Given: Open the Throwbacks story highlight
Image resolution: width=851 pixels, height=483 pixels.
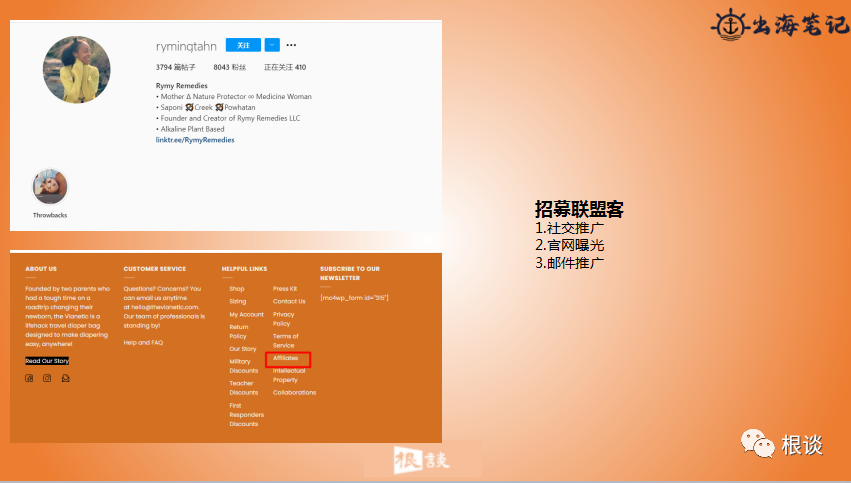Looking at the screenshot, I should tap(50, 187).
